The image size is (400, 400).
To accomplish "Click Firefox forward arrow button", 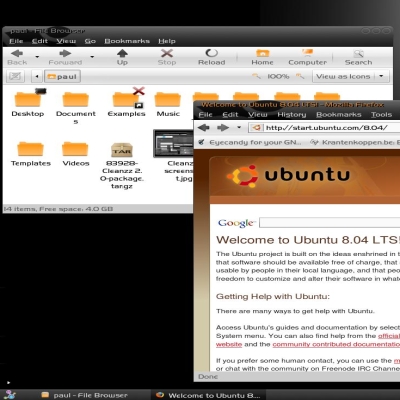I will click(x=223, y=128).
